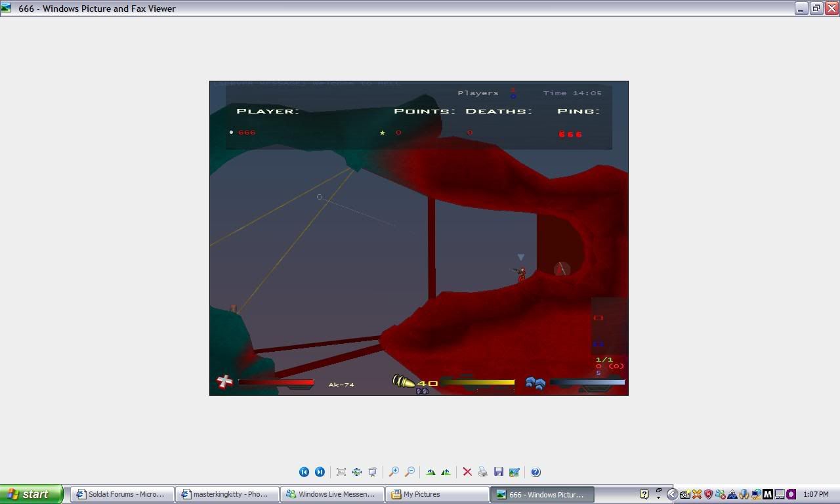The width and height of the screenshot is (840, 504).
Task: Click the red security shield tray icon
Action: point(708,494)
